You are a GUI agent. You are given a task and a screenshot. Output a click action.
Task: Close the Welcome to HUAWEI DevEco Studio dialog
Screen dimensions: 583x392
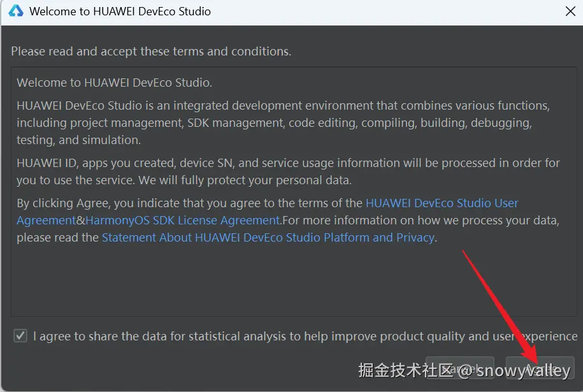coord(570,11)
